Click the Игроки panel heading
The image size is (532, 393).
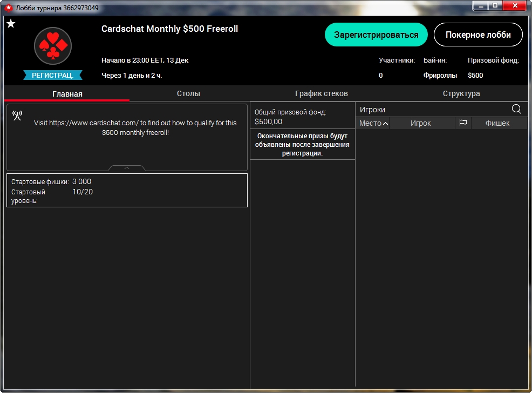point(372,110)
